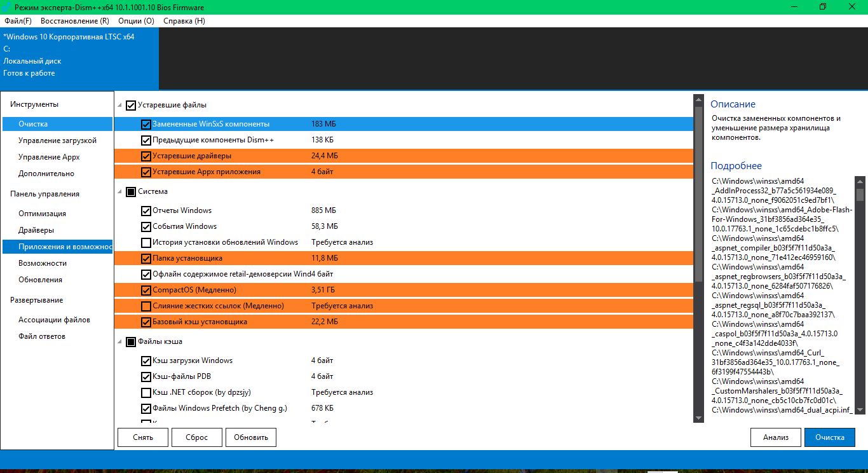The width and height of the screenshot is (868, 473).
Task: Click the Подробнее heading
Action: [736, 166]
